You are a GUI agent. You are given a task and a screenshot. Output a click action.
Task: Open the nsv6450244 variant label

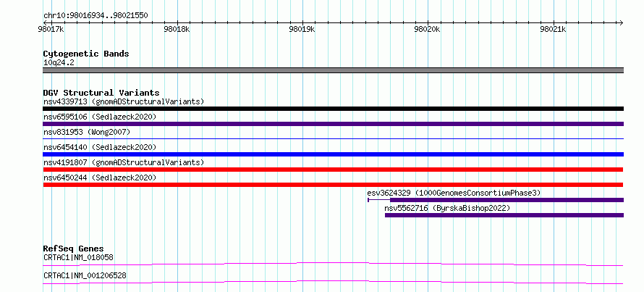tap(100, 178)
